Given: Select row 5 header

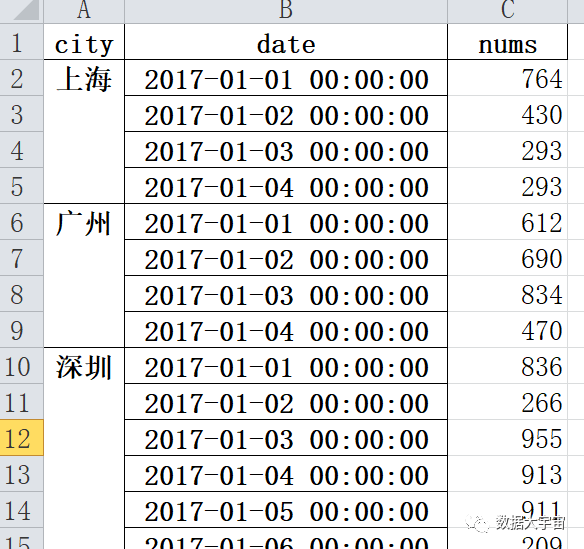Looking at the screenshot, I should pyautogui.click(x=22, y=186).
